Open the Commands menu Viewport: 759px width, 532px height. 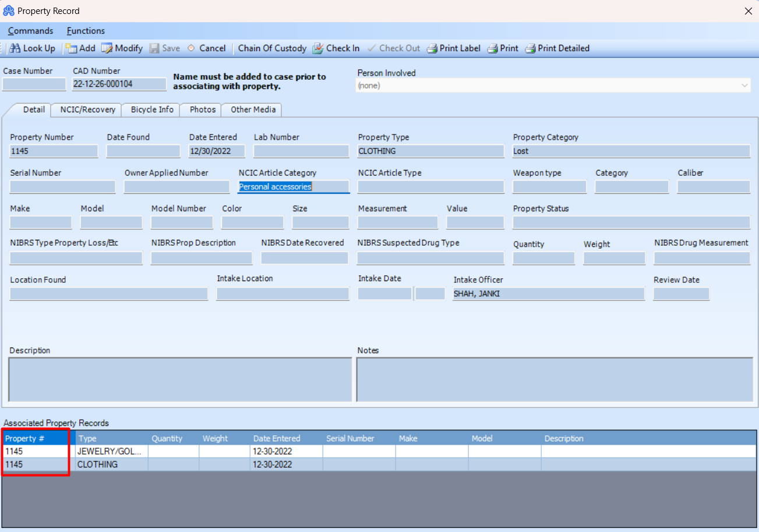30,30
